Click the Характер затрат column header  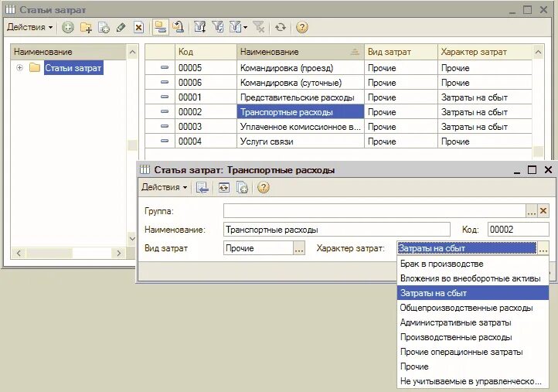click(x=485, y=52)
